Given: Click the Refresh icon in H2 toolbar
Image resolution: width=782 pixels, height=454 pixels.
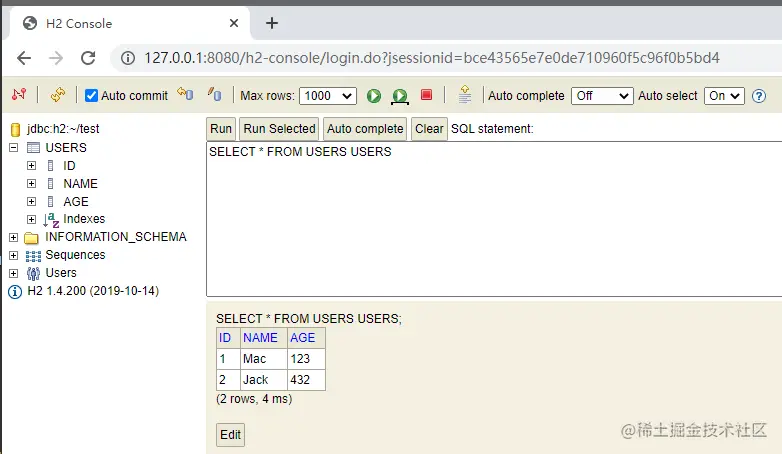Looking at the screenshot, I should [58, 94].
